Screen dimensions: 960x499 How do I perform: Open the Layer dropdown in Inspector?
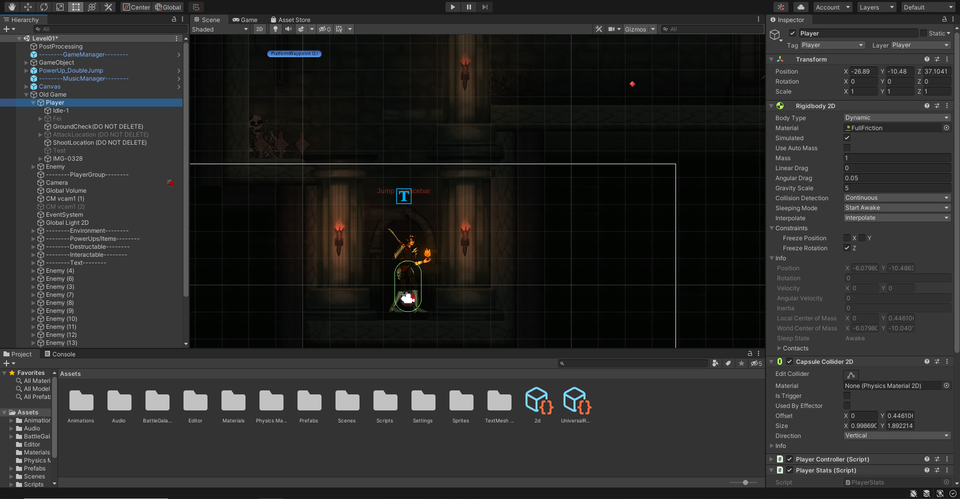[x=920, y=45]
